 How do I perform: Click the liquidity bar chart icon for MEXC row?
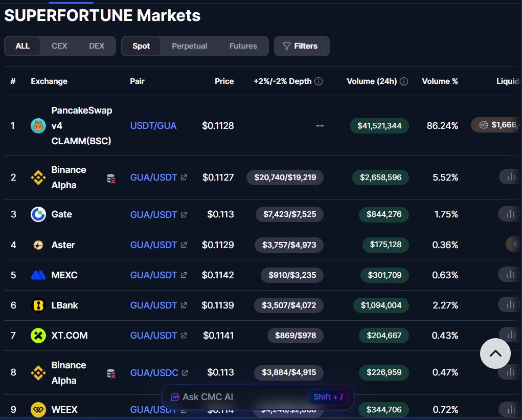click(x=510, y=274)
